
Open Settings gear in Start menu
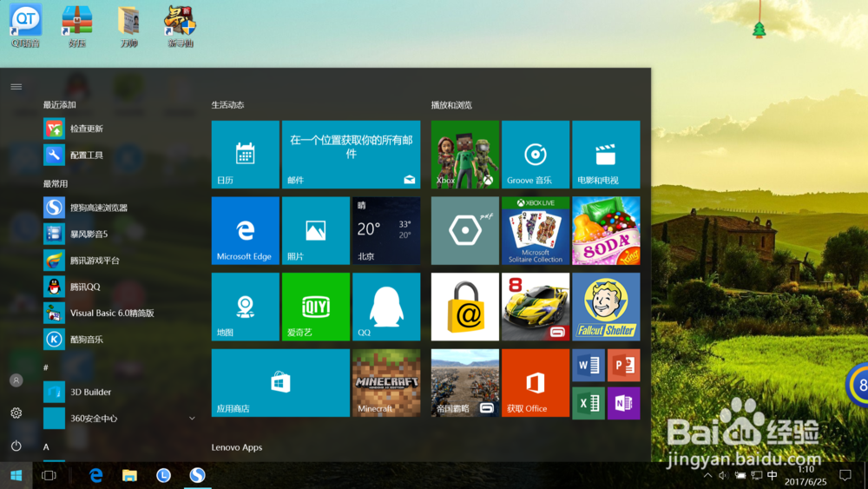(16, 413)
